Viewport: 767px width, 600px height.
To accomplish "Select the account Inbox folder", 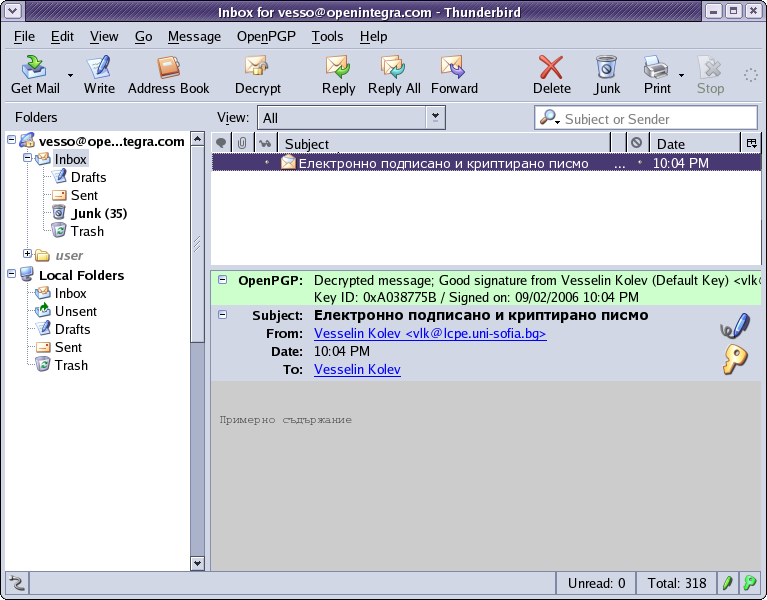I will [x=70, y=159].
